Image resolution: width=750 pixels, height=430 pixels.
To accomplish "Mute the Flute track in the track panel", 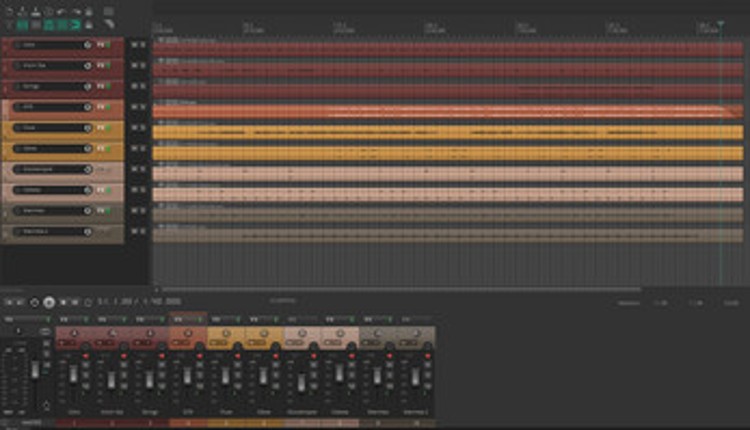I will pos(133,129).
